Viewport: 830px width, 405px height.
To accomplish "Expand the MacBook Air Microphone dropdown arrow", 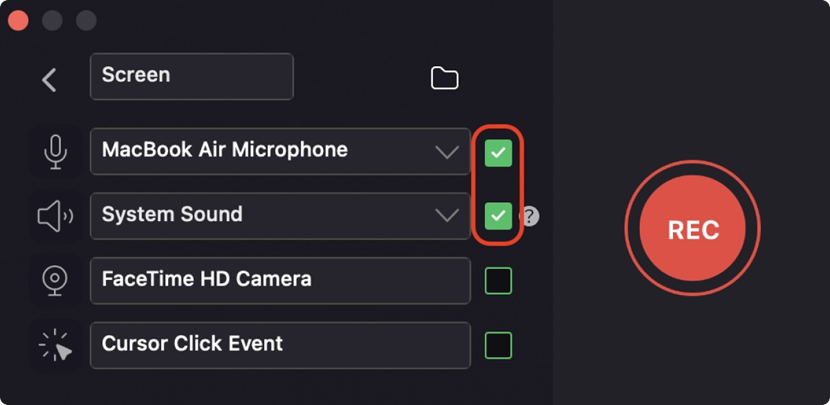I will pos(446,152).
